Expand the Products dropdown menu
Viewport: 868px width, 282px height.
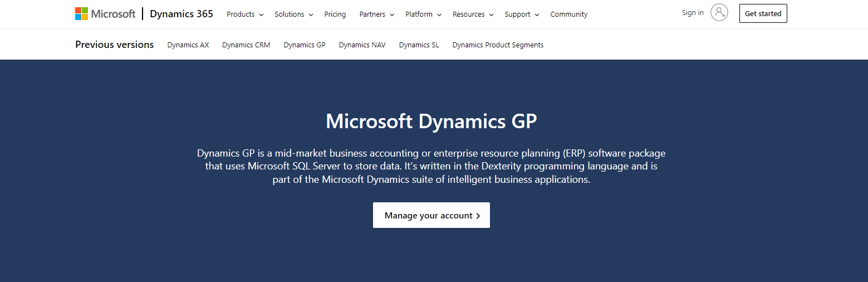point(245,14)
